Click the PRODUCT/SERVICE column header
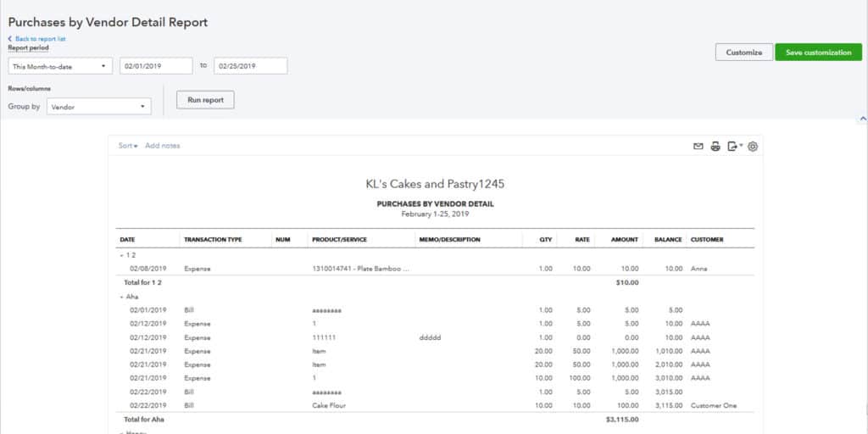The width and height of the screenshot is (868, 434). [x=339, y=240]
